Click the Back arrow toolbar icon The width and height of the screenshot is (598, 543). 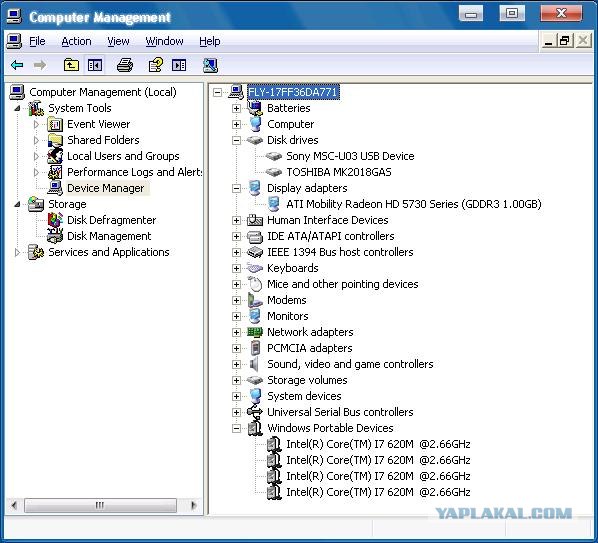tap(17, 65)
